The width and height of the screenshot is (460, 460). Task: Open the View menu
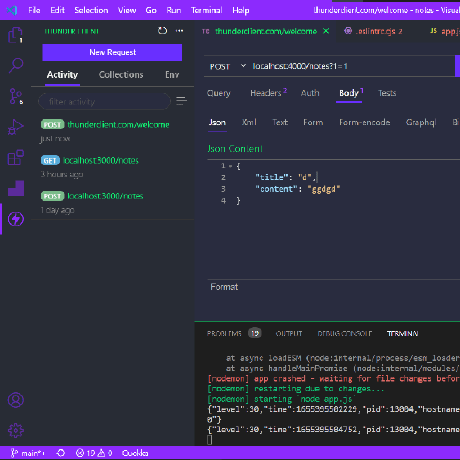(x=127, y=10)
